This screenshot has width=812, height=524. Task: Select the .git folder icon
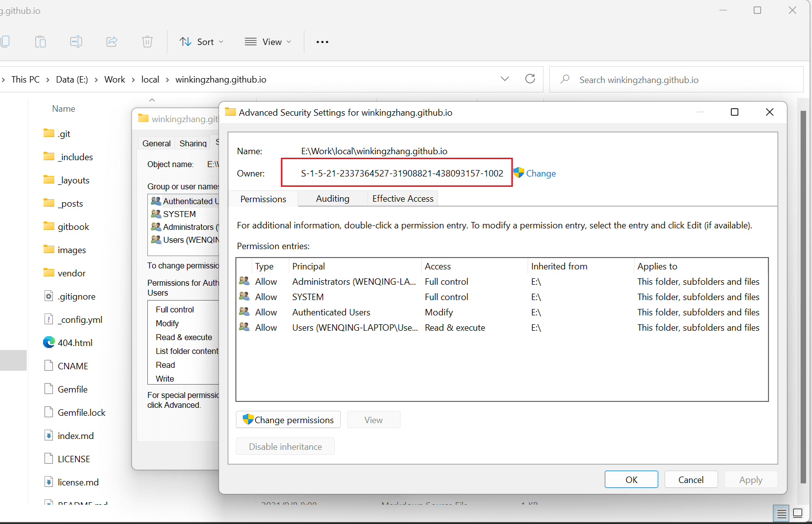click(x=49, y=133)
